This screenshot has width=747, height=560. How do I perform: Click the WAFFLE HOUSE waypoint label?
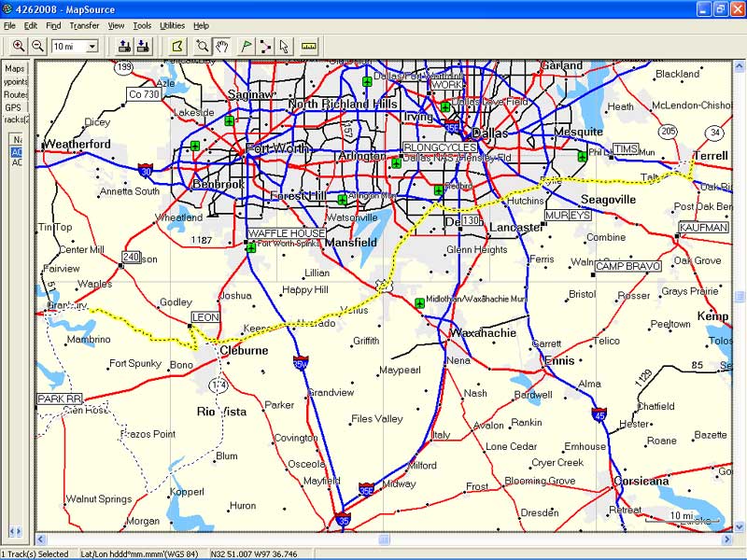287,233
